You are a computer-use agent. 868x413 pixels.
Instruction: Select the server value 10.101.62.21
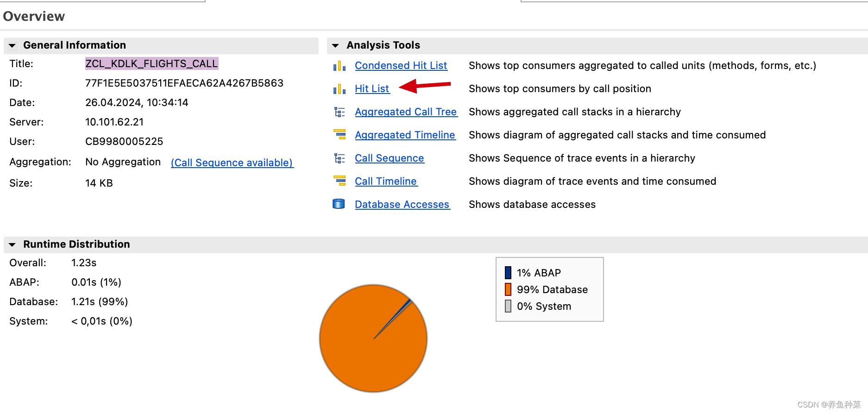click(x=114, y=122)
